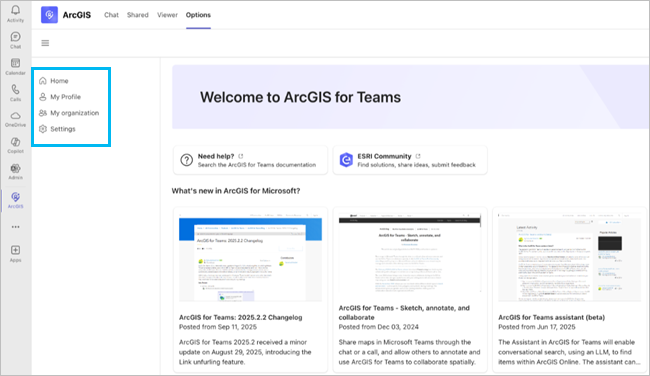Switch to the Viewer tab
Viewport: 650px width, 376px height.
pyautogui.click(x=167, y=15)
